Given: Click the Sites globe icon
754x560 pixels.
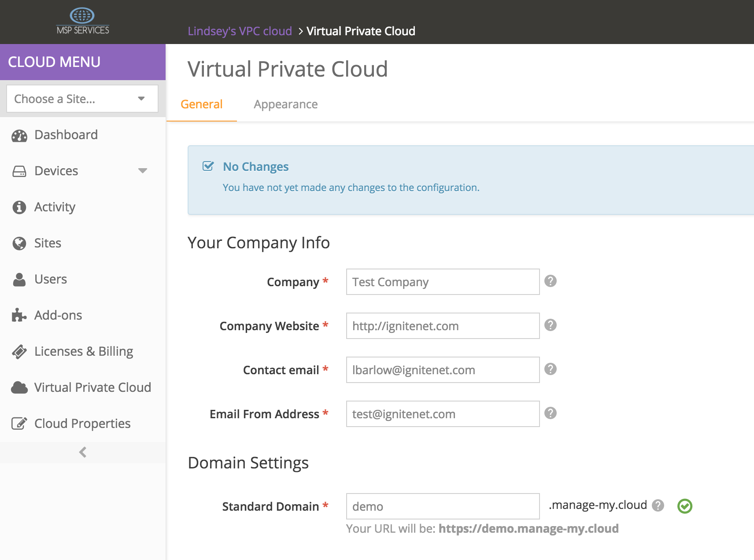Looking at the screenshot, I should click(19, 243).
